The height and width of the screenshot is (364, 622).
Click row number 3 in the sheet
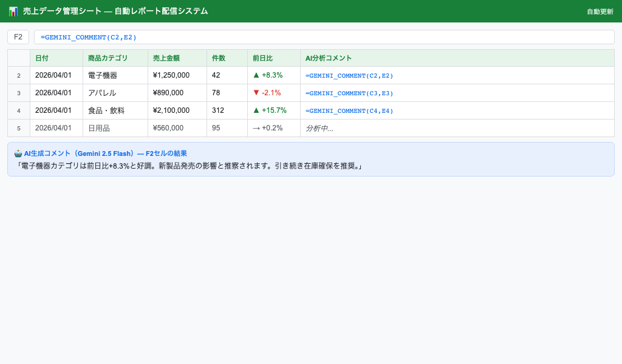coord(19,93)
